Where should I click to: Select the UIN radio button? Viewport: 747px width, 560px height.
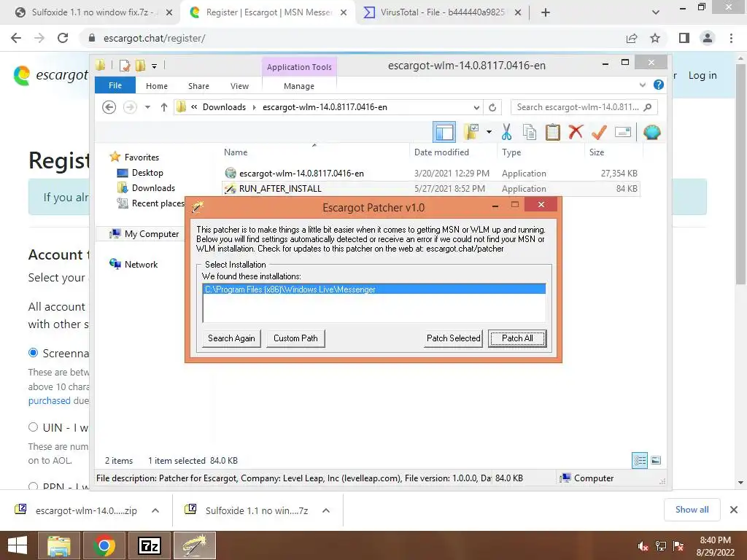click(x=33, y=427)
